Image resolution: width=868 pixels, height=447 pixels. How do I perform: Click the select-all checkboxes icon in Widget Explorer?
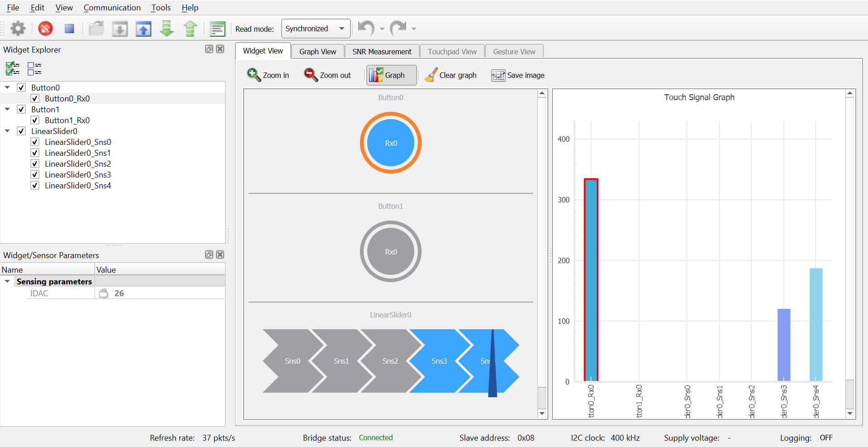coord(12,68)
